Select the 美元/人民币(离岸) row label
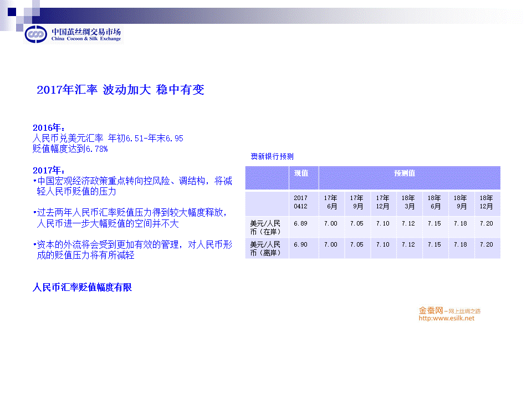 point(265,248)
